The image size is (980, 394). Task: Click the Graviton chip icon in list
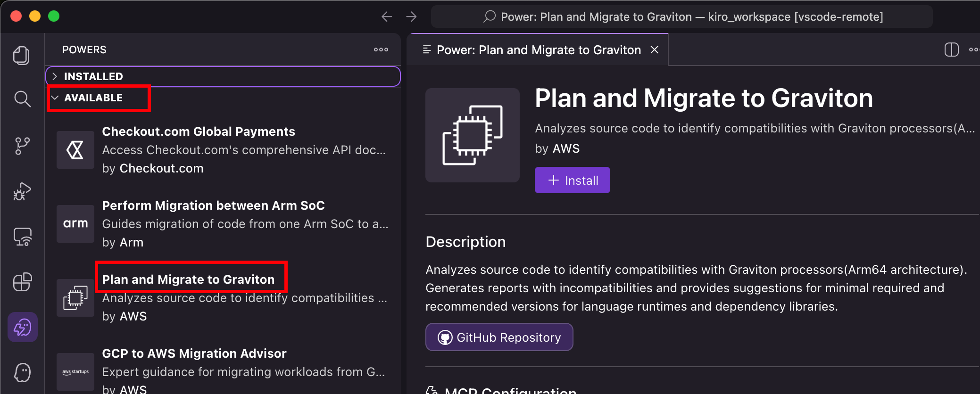75,298
